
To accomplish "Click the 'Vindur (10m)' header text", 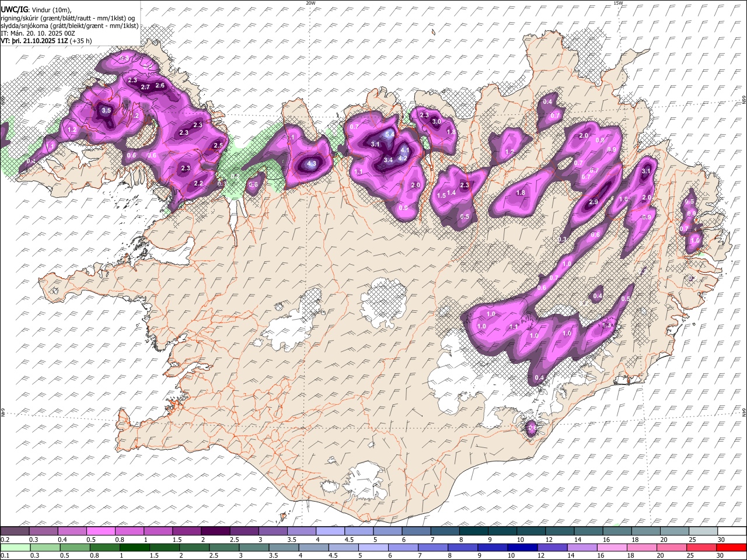I will (x=51, y=9).
